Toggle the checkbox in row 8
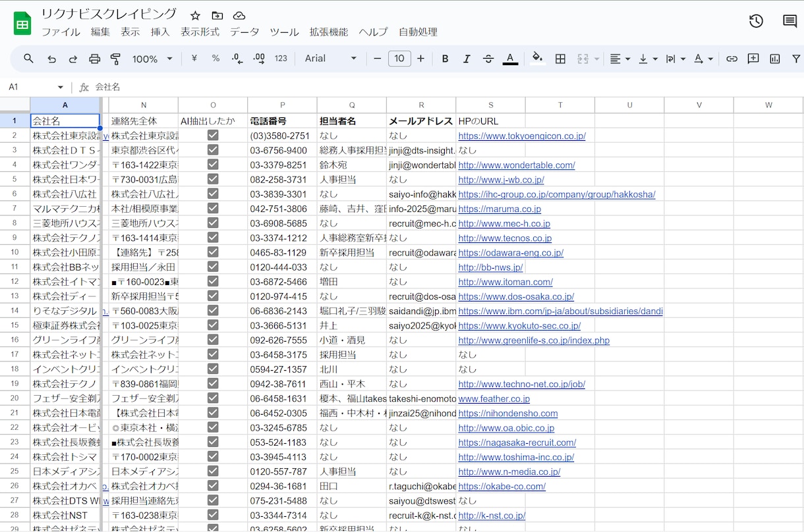The image size is (804, 532). 213,223
